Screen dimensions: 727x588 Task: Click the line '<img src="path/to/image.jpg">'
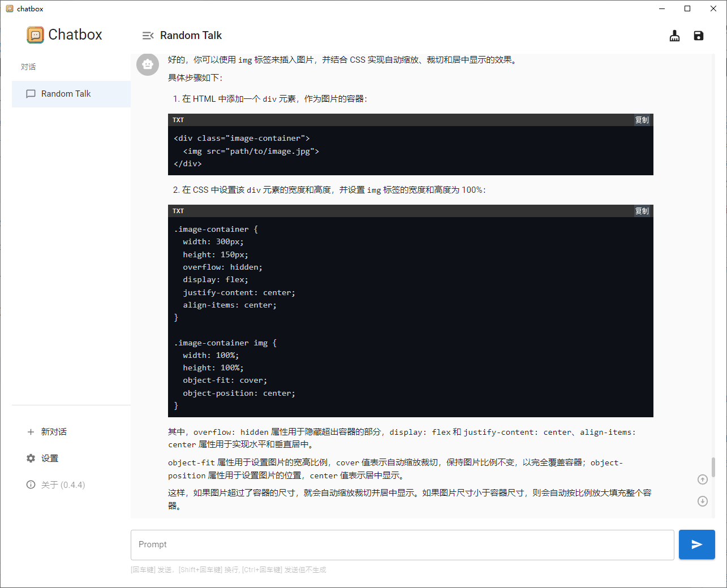[251, 152]
